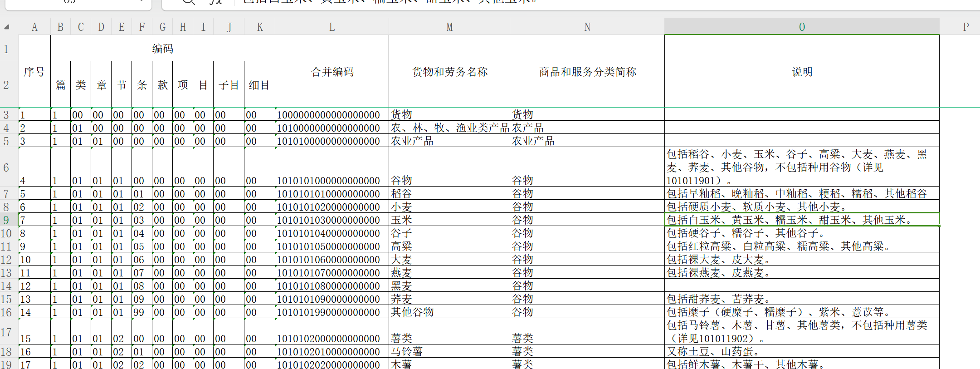Image resolution: width=980 pixels, height=369 pixels.
Task: Select row 9 header
Action: pyautogui.click(x=6, y=220)
